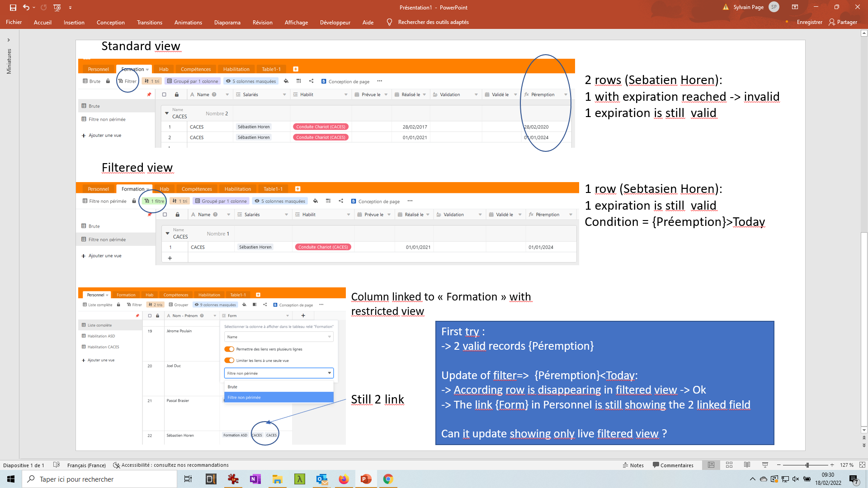Switch to Reading view icon

coord(747,465)
